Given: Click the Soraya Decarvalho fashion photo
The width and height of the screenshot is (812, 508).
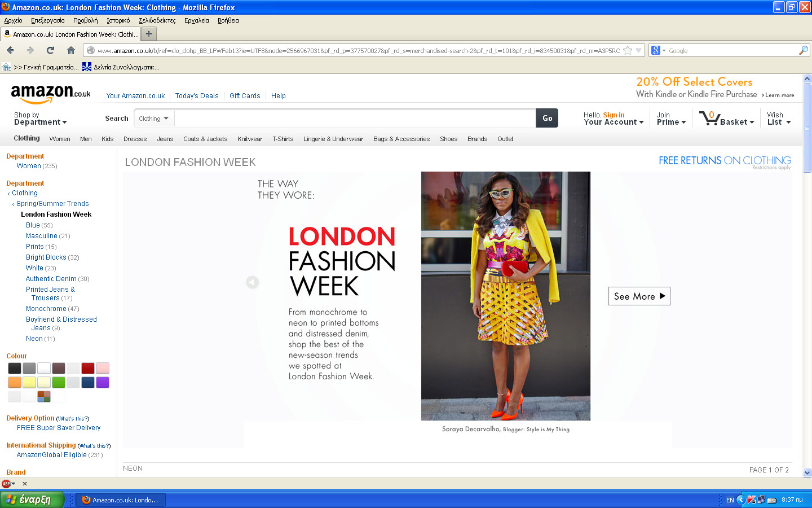Looking at the screenshot, I should [x=506, y=296].
